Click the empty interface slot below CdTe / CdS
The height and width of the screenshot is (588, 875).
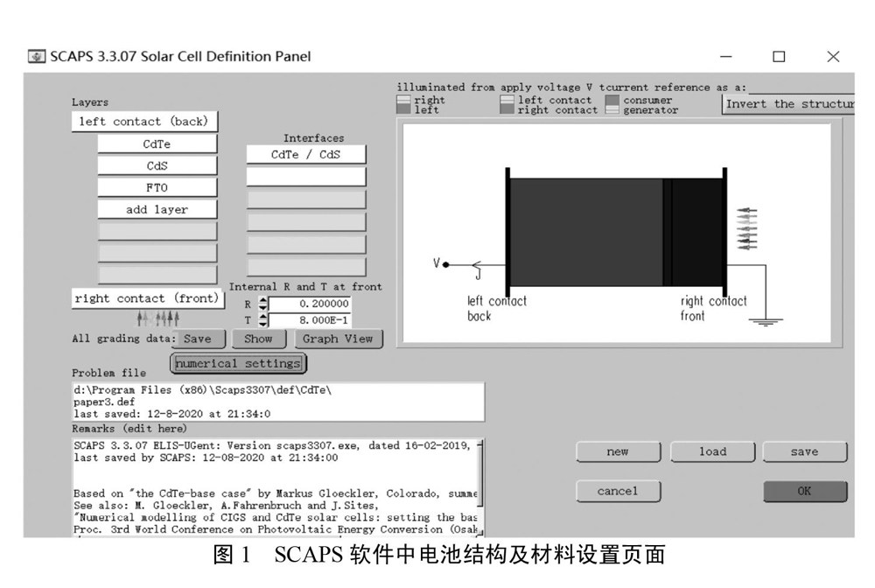tap(305, 177)
